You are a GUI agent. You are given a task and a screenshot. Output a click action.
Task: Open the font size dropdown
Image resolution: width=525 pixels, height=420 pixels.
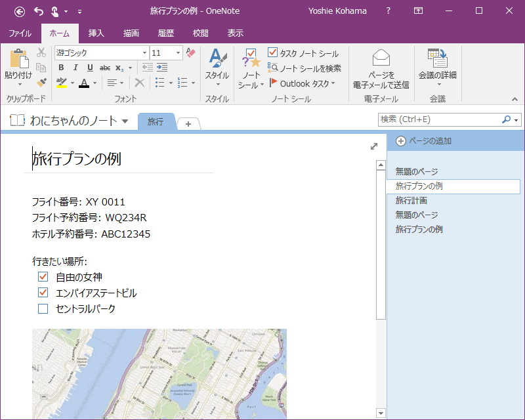[178, 52]
